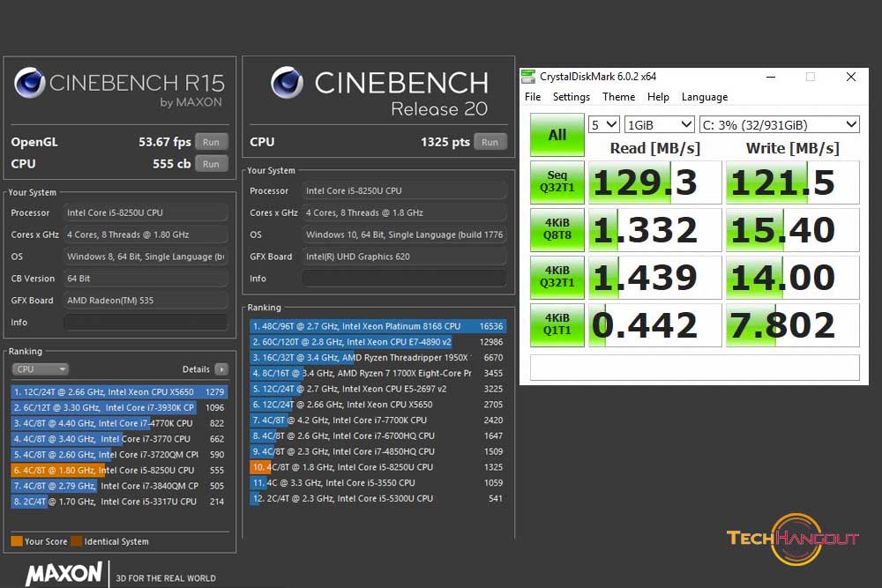This screenshot has width=882, height=588.
Task: Click the Info field in Cinebench R20
Action: tap(404, 279)
